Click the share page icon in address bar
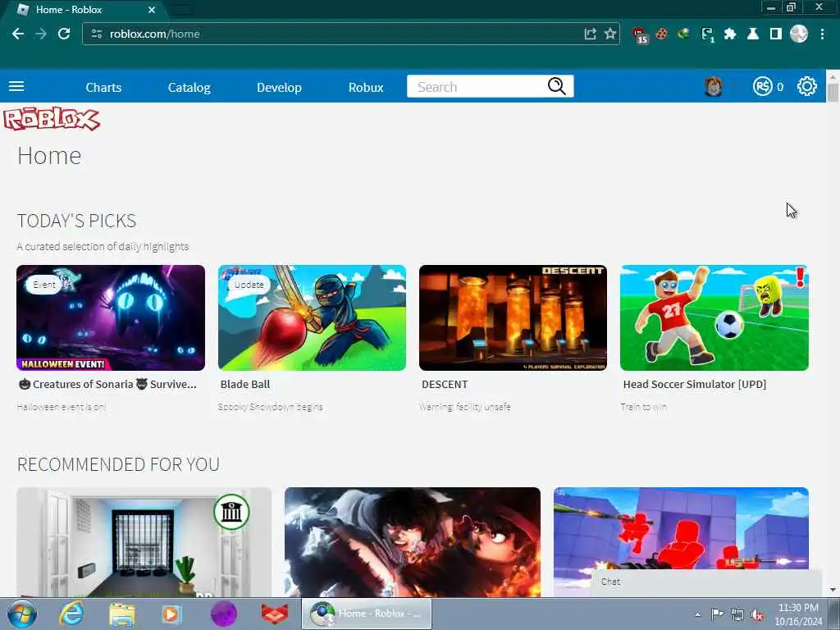The image size is (840, 630). tap(590, 34)
